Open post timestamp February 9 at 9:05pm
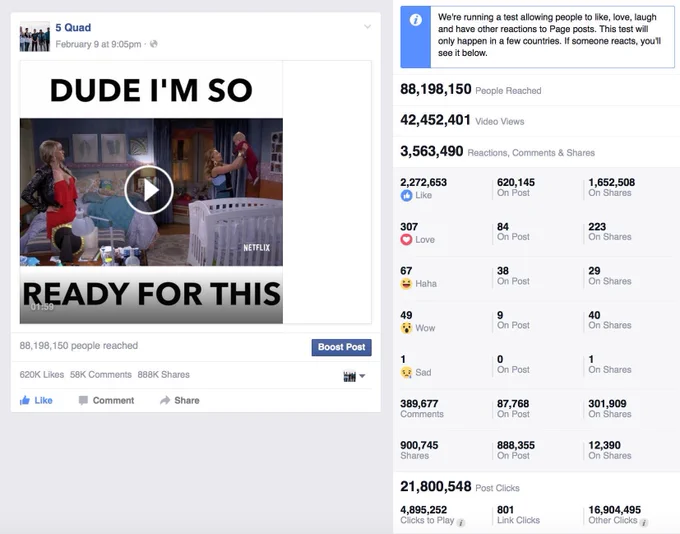Image resolution: width=680 pixels, height=534 pixels. (x=98, y=44)
